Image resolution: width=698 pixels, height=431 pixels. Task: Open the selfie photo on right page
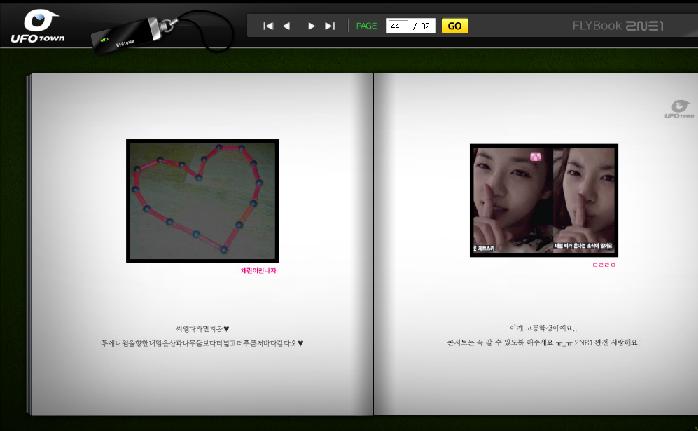point(544,200)
